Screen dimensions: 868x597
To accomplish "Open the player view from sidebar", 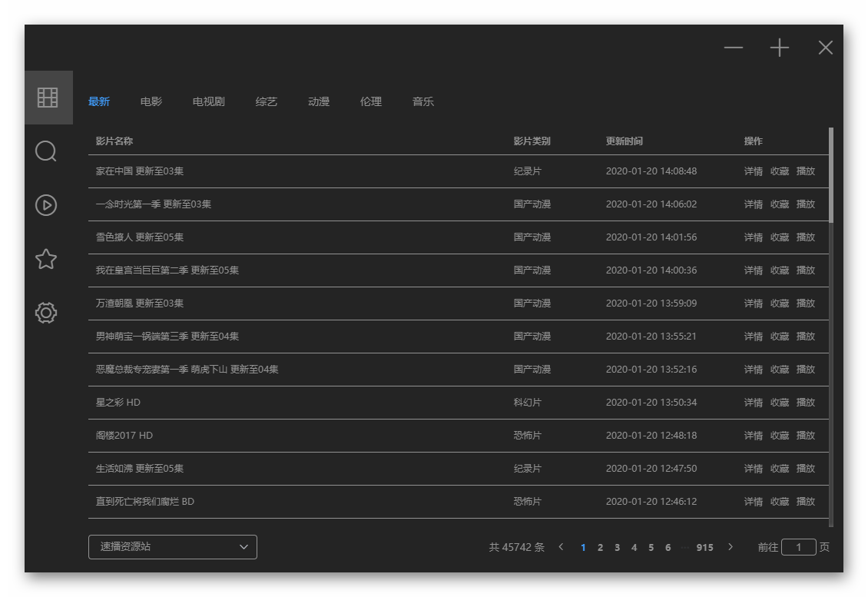I will 46,205.
